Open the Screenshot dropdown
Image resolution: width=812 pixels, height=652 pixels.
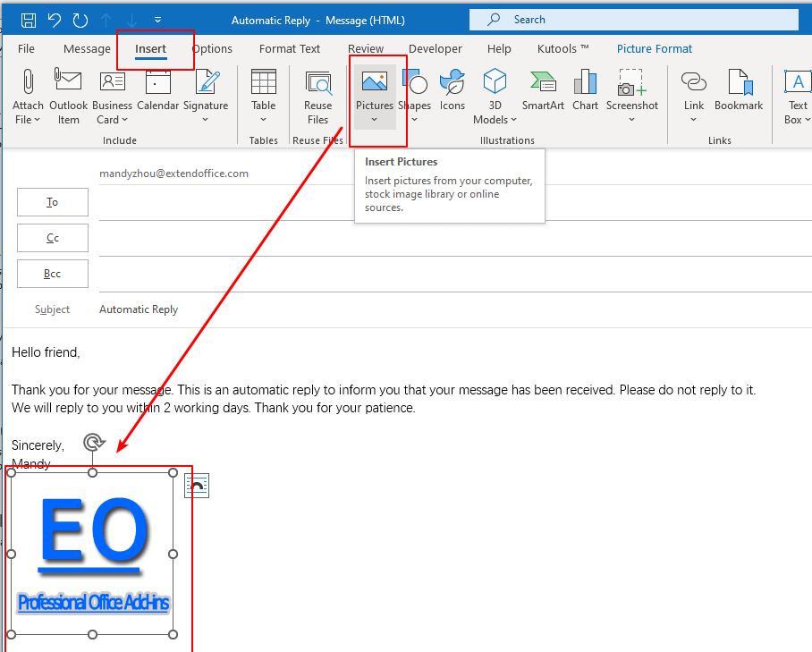tap(631, 119)
